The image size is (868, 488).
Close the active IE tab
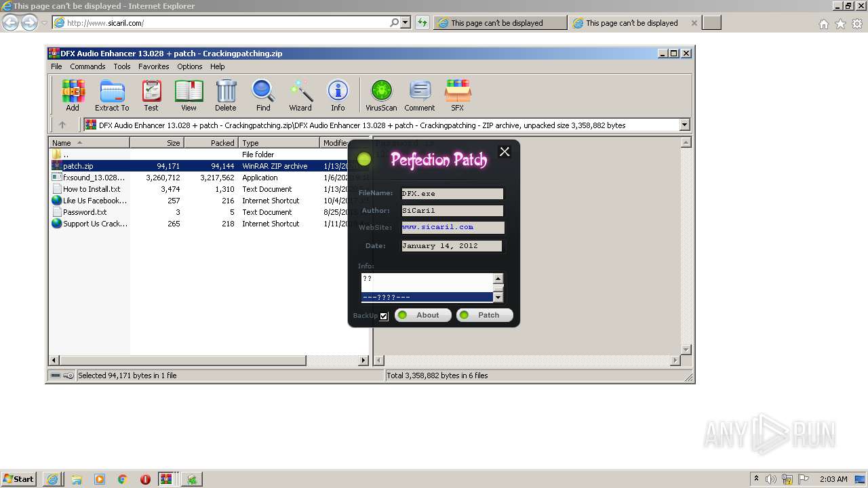[694, 23]
